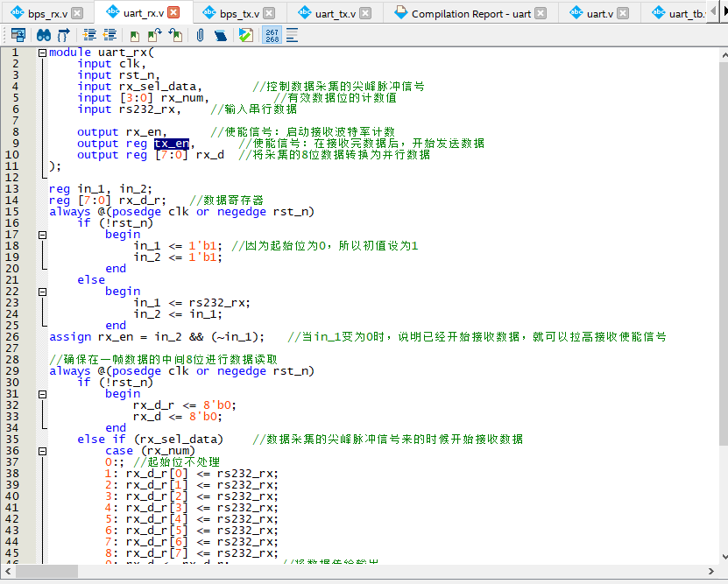Viewport: 728px width, 584px height.
Task: Click the vertical scrollbar down arrow
Action: 724,557
